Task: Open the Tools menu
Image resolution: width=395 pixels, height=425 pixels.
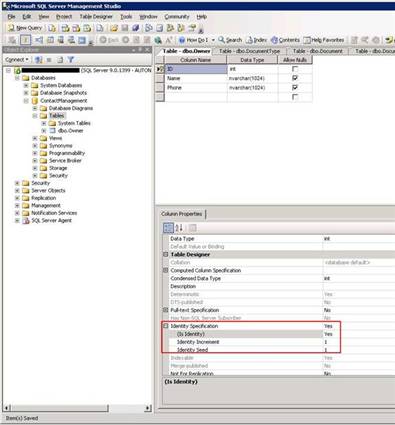Action: click(x=126, y=17)
